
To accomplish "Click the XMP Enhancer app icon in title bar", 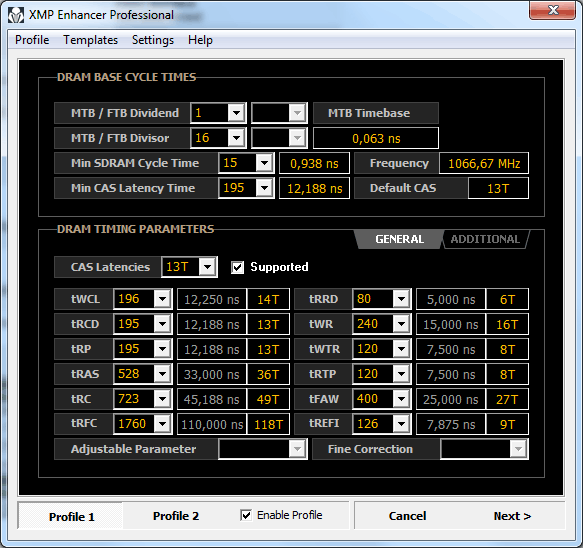I will point(16,15).
